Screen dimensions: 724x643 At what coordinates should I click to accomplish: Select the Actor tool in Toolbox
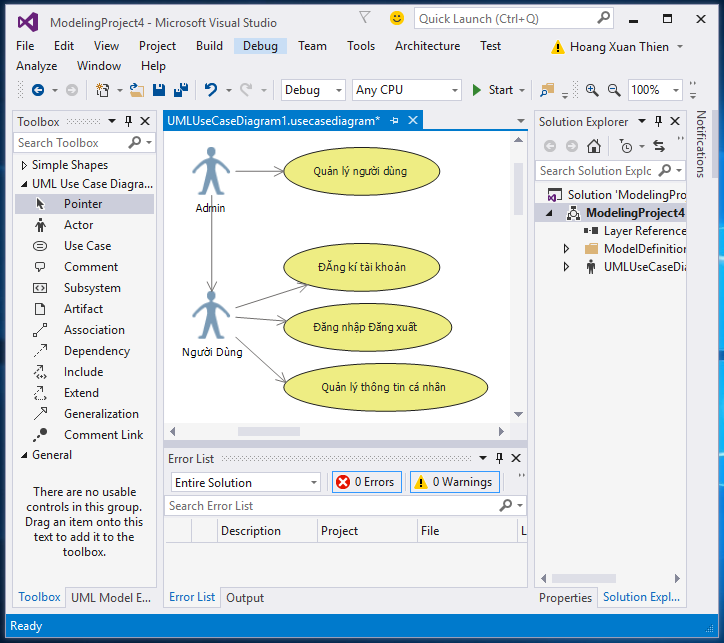point(78,225)
